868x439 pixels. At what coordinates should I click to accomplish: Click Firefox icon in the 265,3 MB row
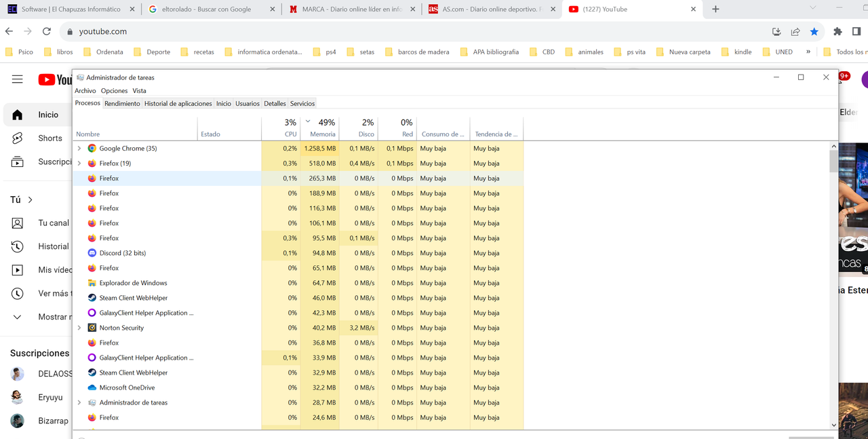(92, 178)
